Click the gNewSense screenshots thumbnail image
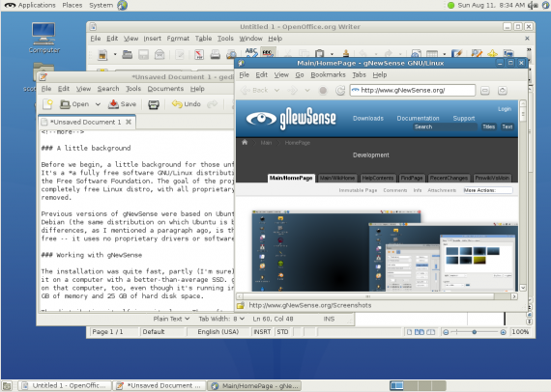The width and height of the screenshot is (551, 392). pyautogui.click(x=385, y=251)
